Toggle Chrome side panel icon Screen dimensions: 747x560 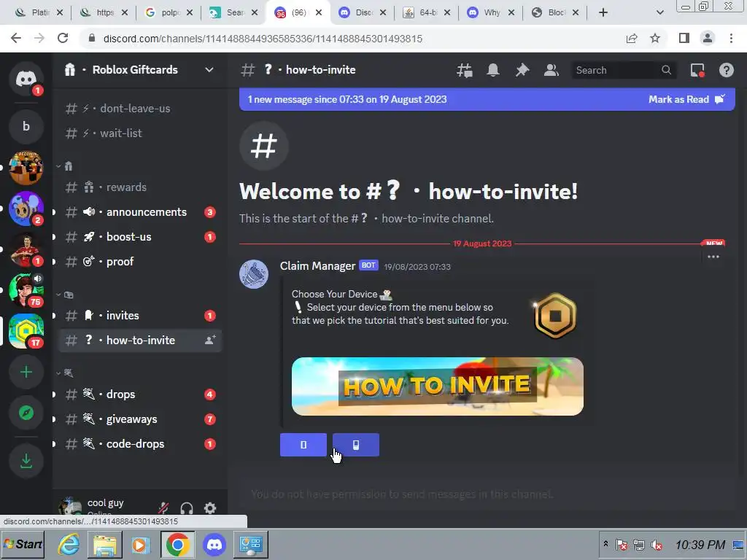click(x=684, y=38)
